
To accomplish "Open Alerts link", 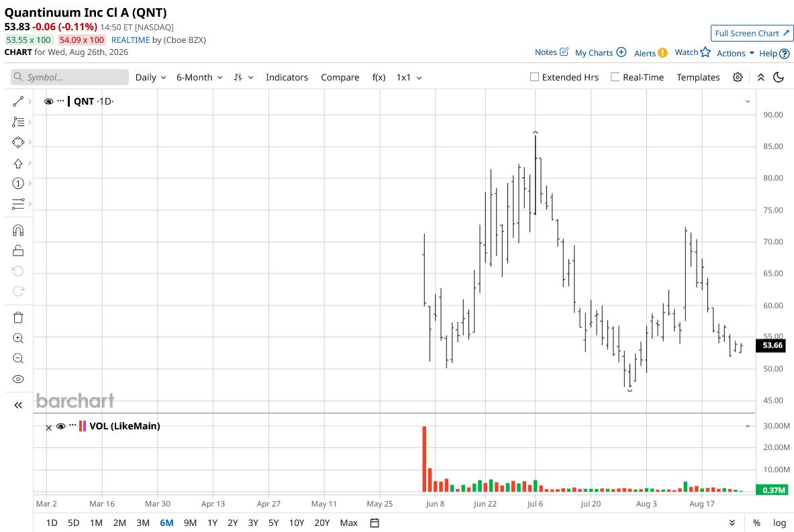I will [x=650, y=53].
